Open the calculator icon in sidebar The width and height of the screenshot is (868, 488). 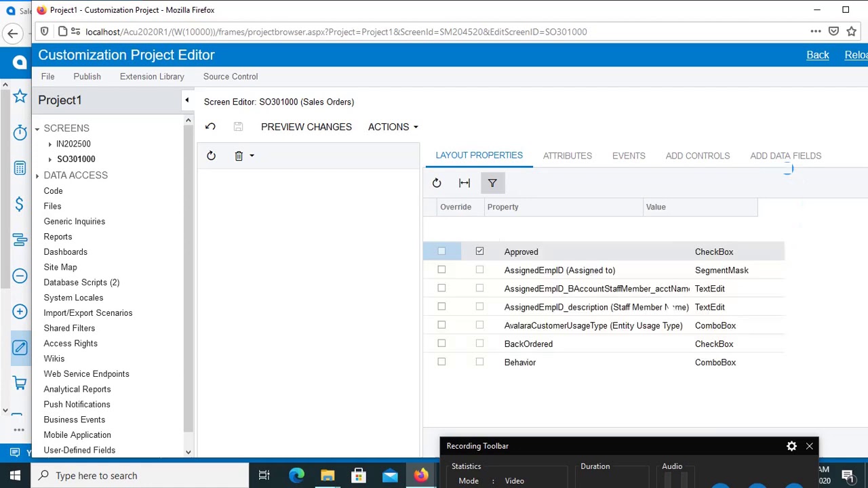[20, 168]
